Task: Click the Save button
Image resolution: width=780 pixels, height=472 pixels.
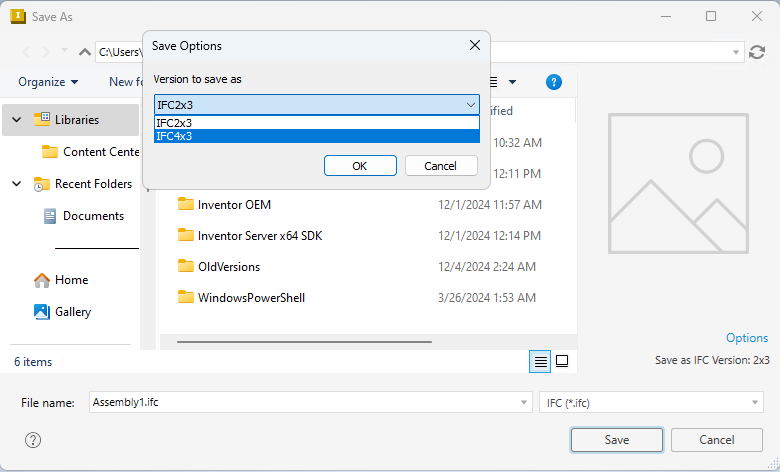Action: click(616, 440)
